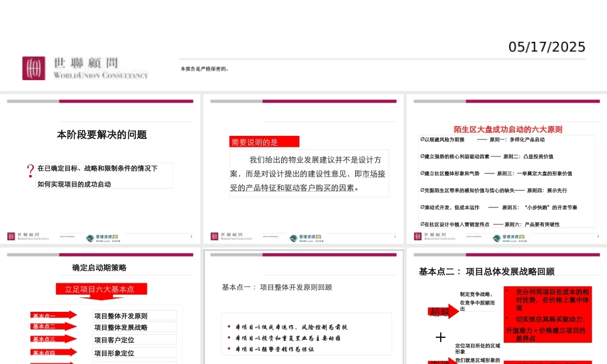607x364 pixels.
Task: Click the 超越 red box
Action: coord(440,312)
